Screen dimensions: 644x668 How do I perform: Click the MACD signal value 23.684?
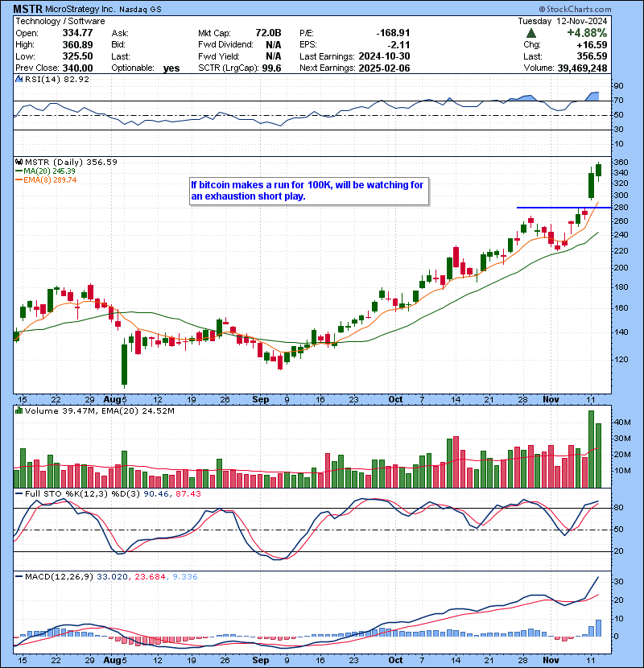coord(151,576)
